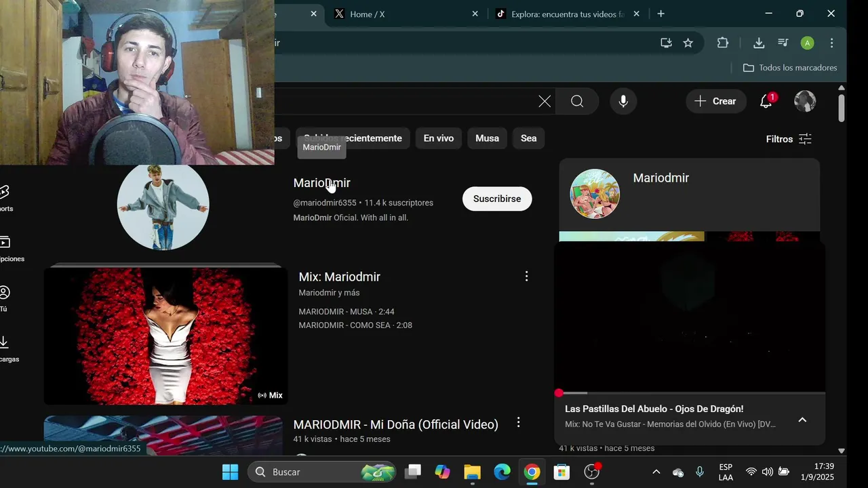Expand the miniplayer with the chevron

coord(802,420)
